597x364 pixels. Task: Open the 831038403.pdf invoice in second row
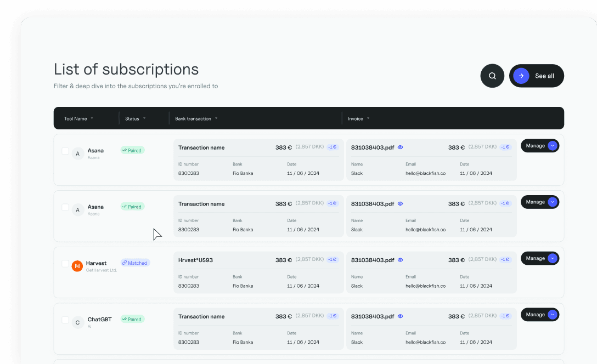click(373, 204)
